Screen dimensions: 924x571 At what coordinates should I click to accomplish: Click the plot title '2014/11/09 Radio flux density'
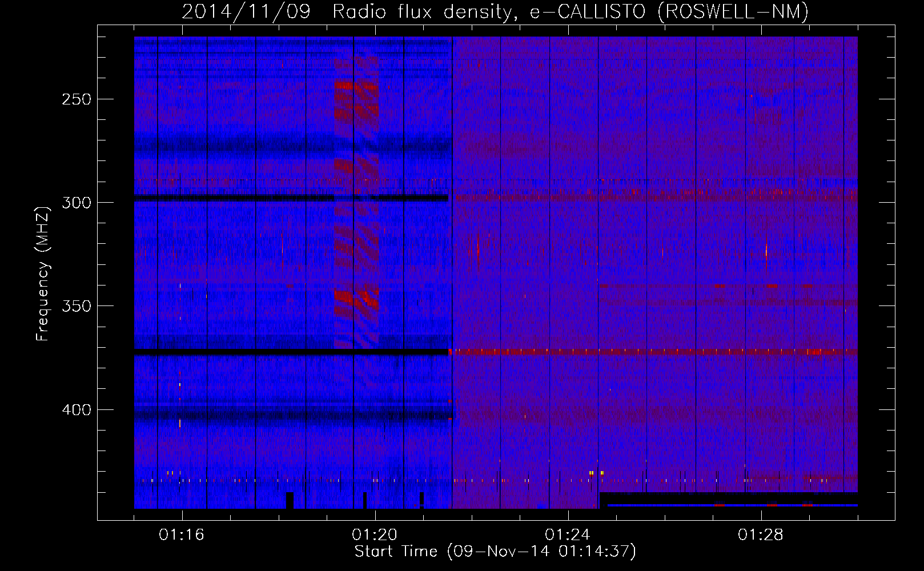tap(495, 12)
